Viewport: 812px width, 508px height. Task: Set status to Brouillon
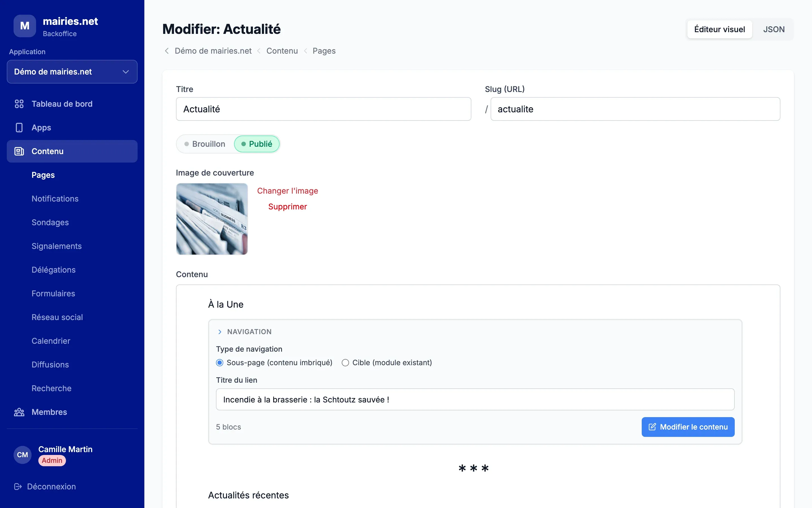[205, 144]
